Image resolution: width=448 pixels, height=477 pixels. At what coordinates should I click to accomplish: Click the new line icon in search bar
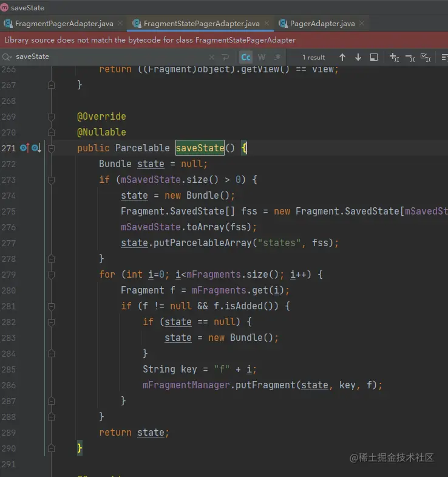pos(225,57)
